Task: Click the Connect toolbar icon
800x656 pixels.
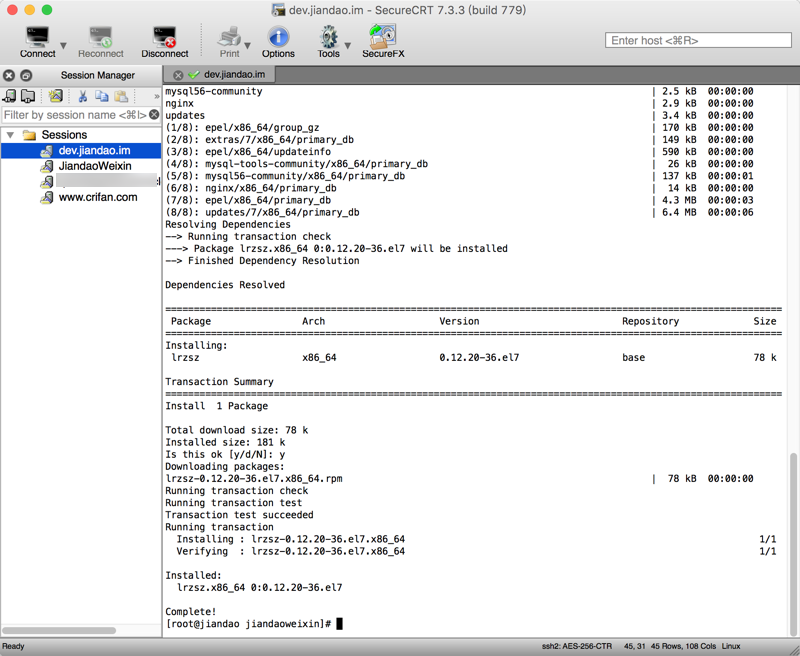Action: click(37, 39)
